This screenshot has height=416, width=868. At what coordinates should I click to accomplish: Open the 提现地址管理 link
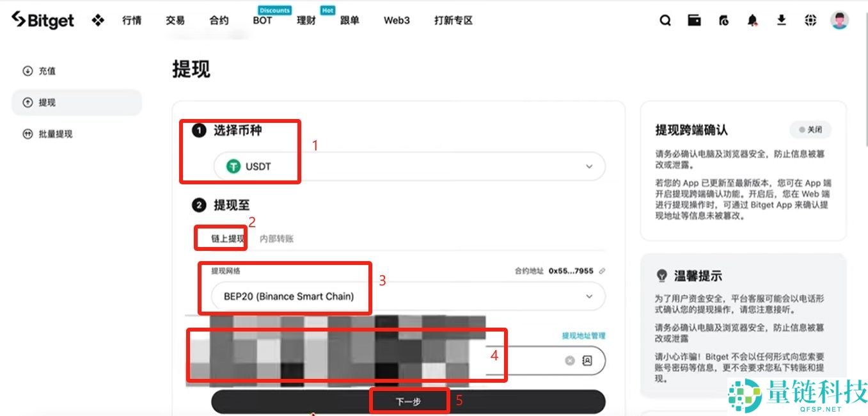[x=583, y=334]
